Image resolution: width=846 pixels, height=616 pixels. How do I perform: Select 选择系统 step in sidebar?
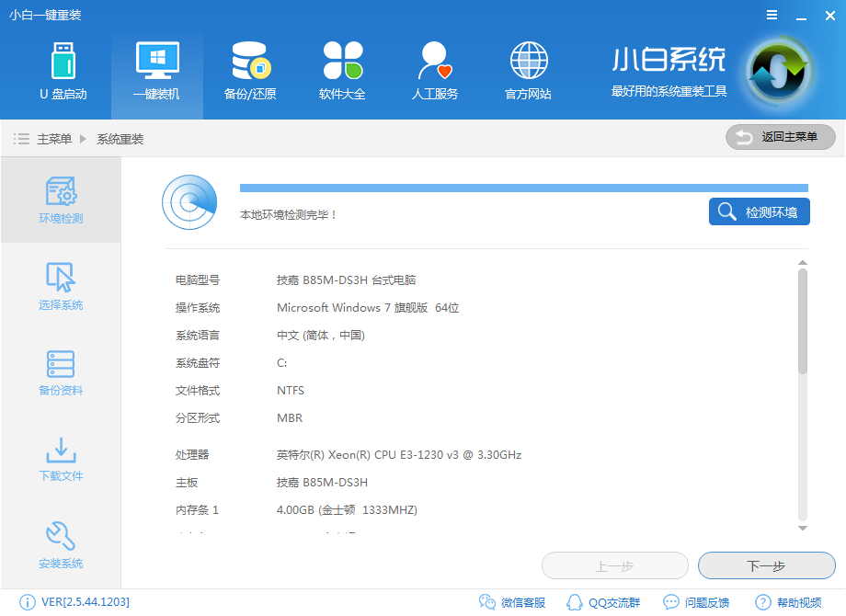61,287
